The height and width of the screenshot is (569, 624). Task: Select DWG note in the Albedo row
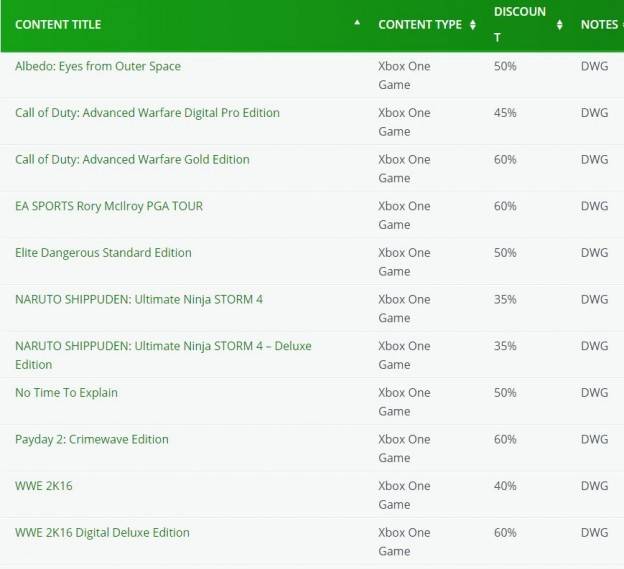click(x=595, y=66)
